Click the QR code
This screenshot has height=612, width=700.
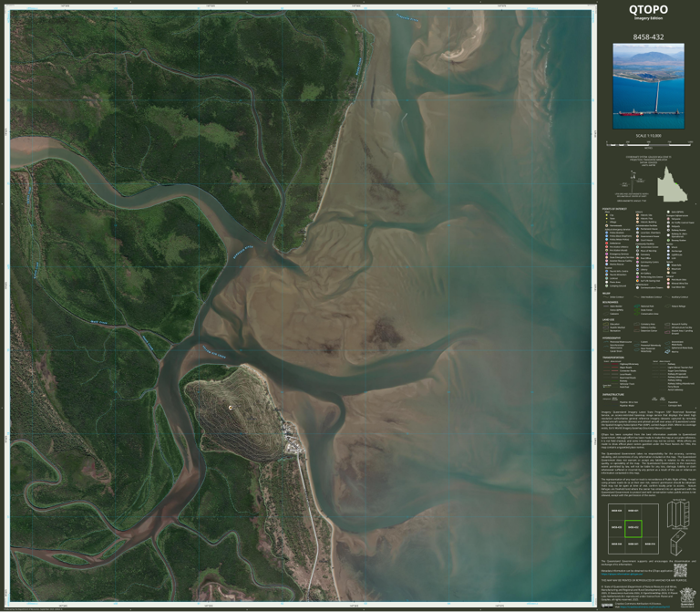tap(680, 570)
